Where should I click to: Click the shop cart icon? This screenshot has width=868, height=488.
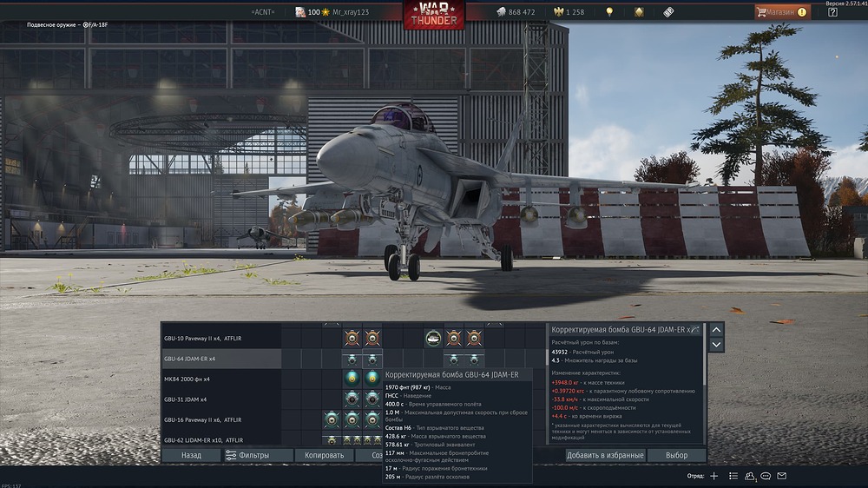pyautogui.click(x=762, y=11)
